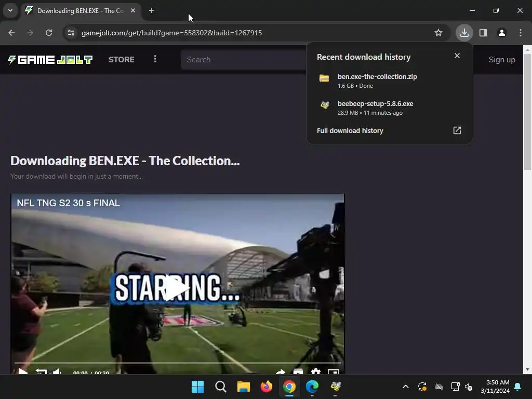Open the tab search dropdown
The width and height of the screenshot is (532, 399).
pos(10,10)
